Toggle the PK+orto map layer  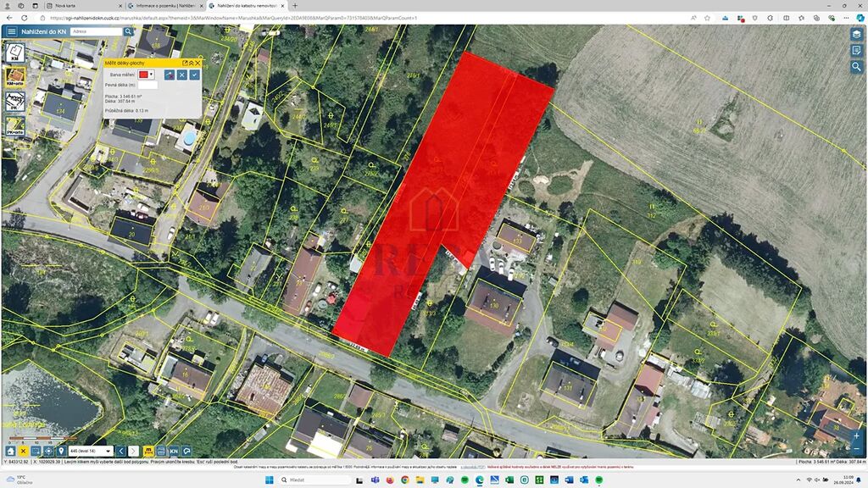(x=14, y=125)
